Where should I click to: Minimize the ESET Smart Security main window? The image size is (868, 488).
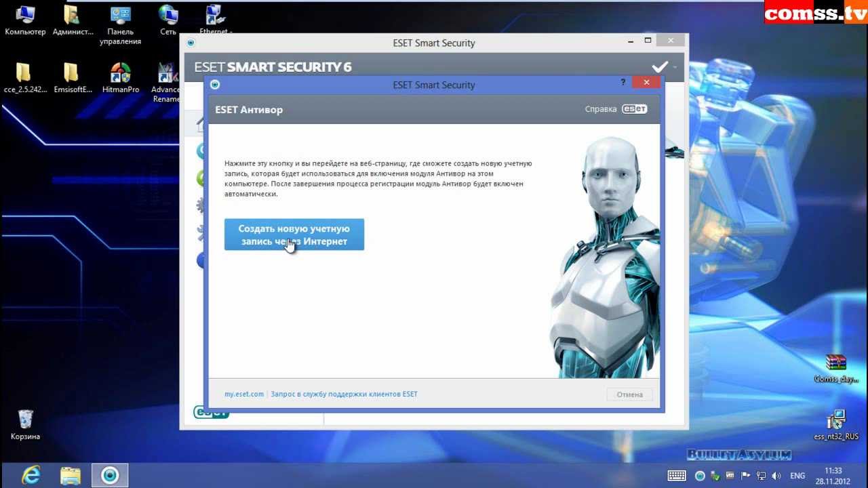[x=631, y=41]
